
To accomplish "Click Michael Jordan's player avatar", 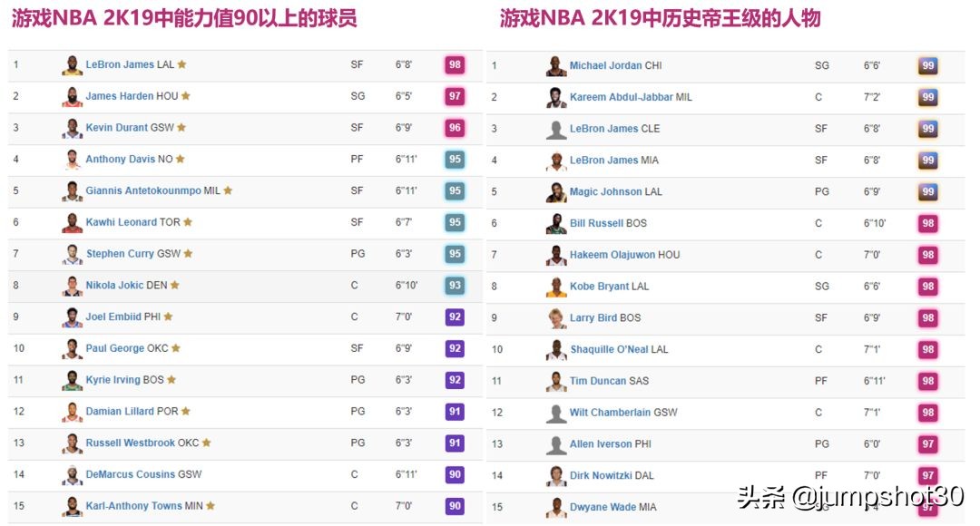I will pyautogui.click(x=556, y=66).
